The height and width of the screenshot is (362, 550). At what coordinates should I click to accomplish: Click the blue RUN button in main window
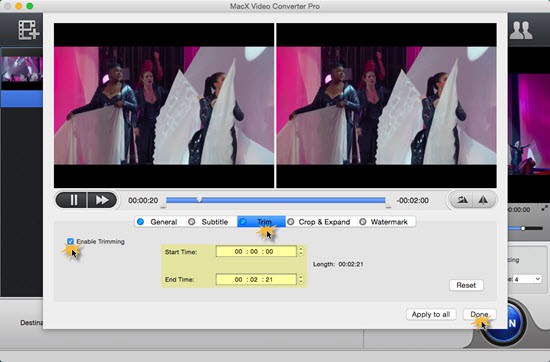[516, 323]
